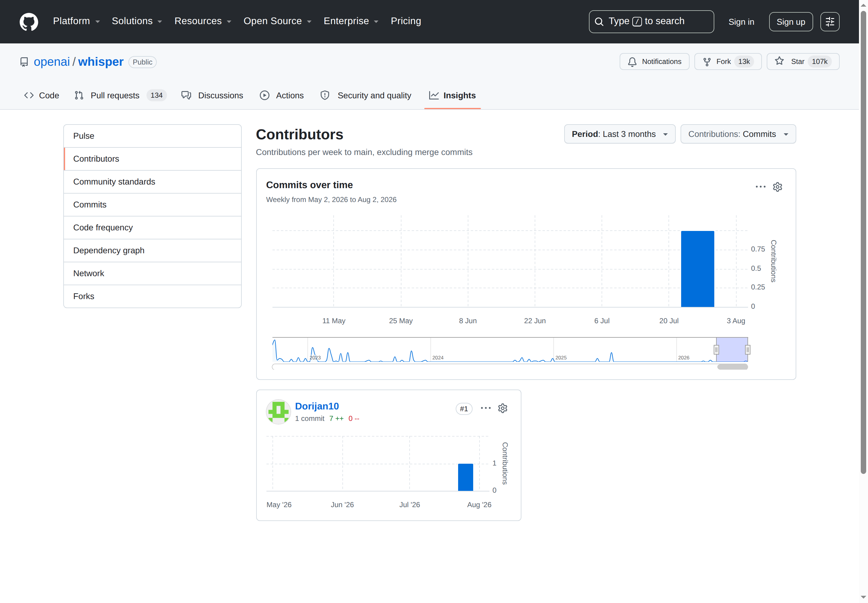Expand the Enterprise menu
Viewport: 868px width, 603px height.
click(351, 21)
